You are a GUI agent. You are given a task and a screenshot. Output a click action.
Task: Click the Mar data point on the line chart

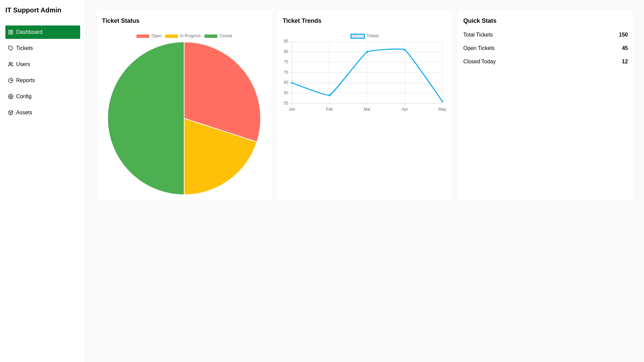click(x=367, y=52)
